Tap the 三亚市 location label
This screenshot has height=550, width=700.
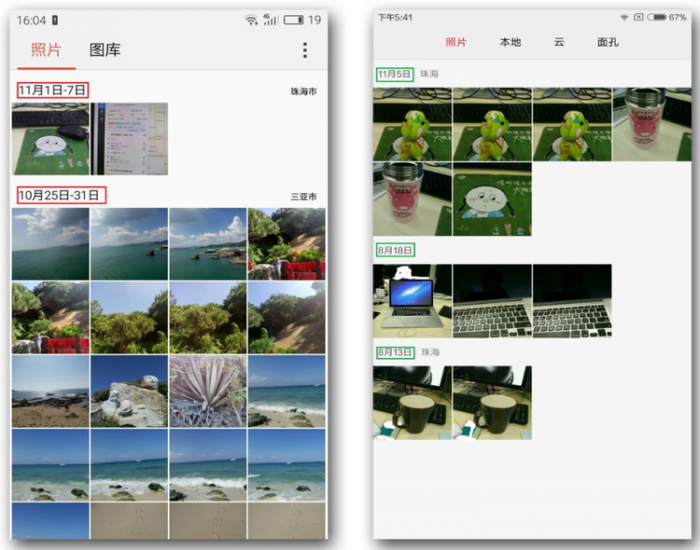tap(304, 196)
